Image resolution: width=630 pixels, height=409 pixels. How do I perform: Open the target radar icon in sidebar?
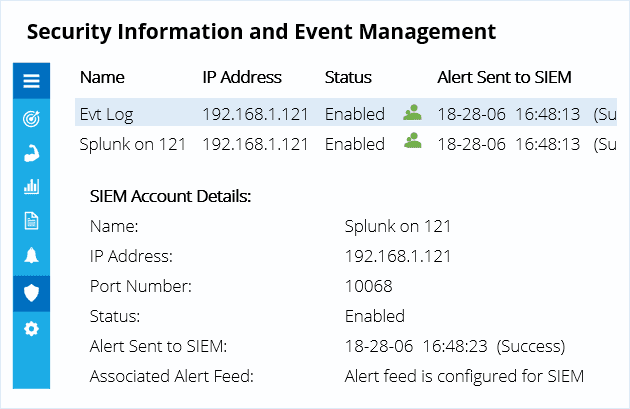pos(31,119)
